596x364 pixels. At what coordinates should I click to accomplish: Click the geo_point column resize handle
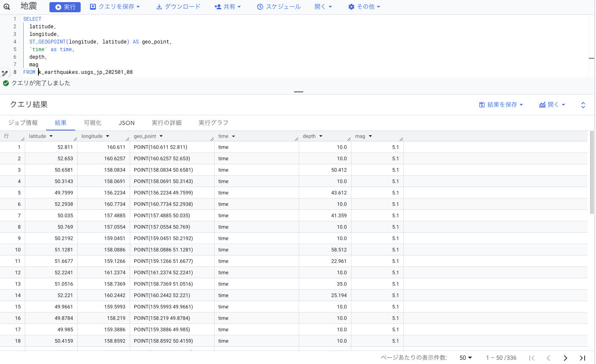coord(212,139)
